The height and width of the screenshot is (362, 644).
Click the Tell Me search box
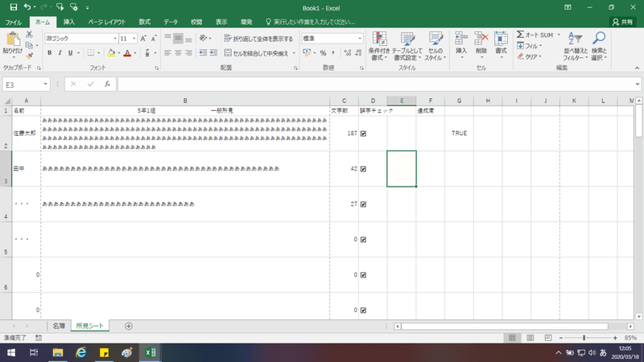tap(310, 23)
